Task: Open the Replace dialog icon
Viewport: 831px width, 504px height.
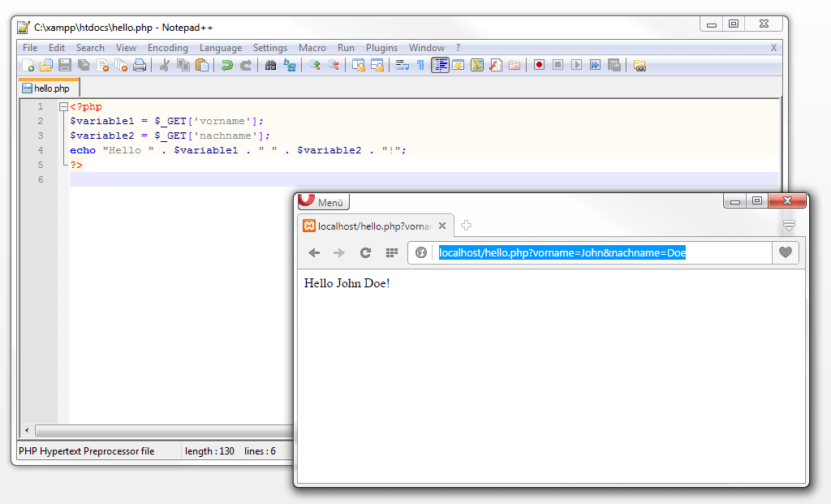Action: (x=290, y=65)
